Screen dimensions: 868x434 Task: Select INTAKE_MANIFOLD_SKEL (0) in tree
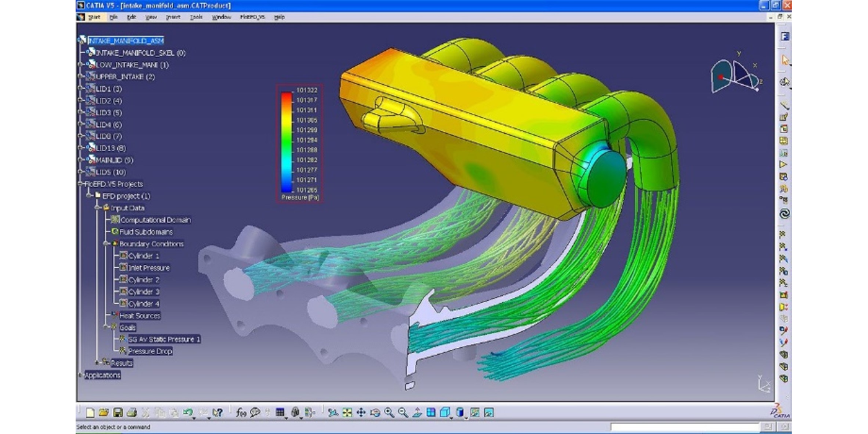(x=140, y=53)
